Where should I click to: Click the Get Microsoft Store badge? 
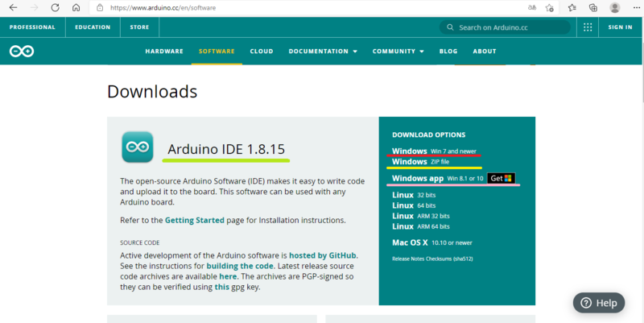click(501, 178)
